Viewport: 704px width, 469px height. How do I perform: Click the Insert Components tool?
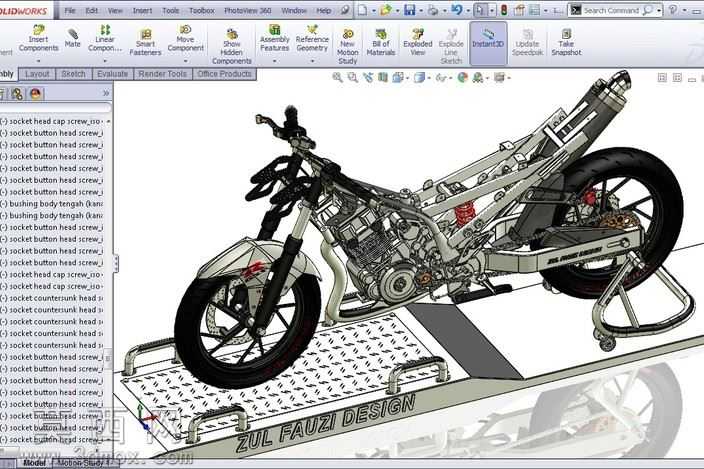coord(38,39)
